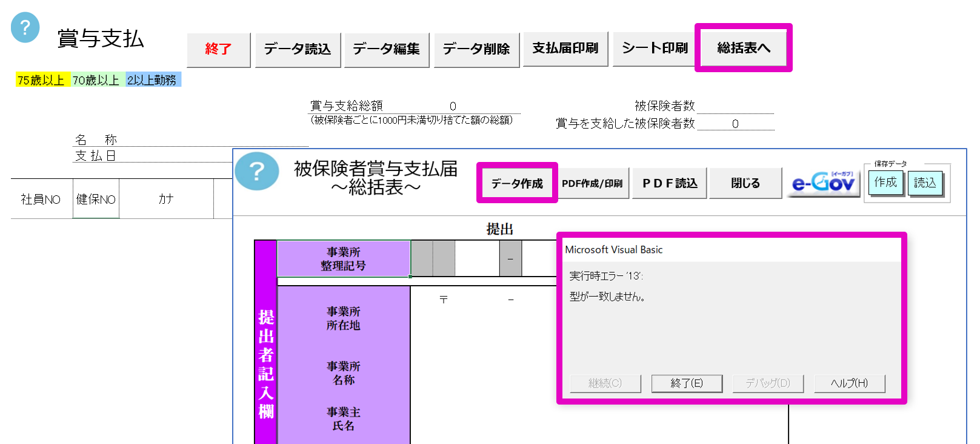Click 読込 under 保存データ
The width and height of the screenshot is (980, 444).
[925, 183]
